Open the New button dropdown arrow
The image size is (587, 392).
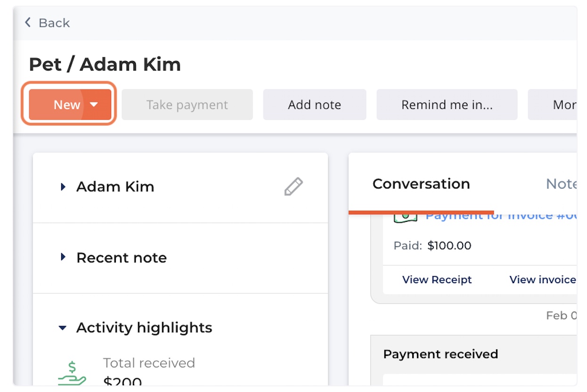(x=94, y=105)
